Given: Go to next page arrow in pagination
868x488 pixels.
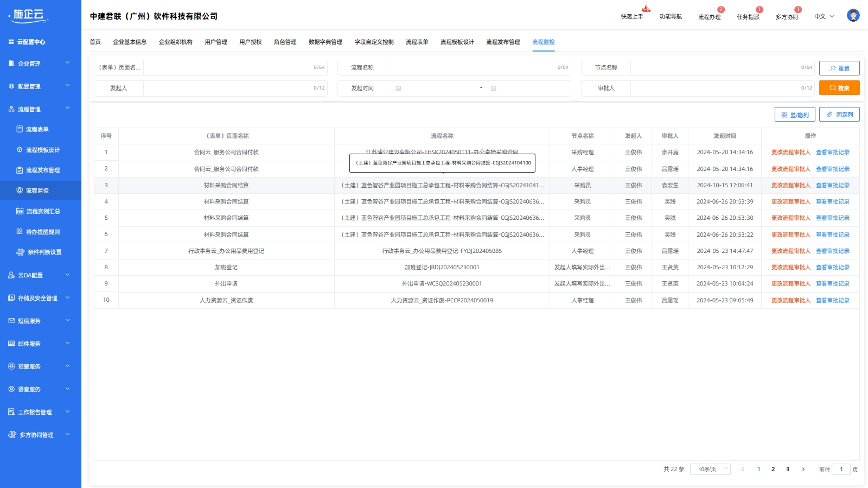Looking at the screenshot, I should [x=803, y=470].
